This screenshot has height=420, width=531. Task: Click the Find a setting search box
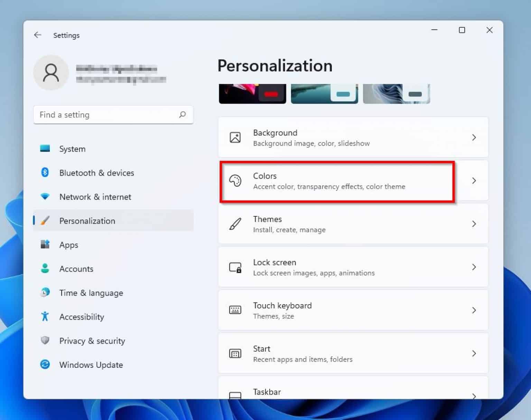(113, 115)
